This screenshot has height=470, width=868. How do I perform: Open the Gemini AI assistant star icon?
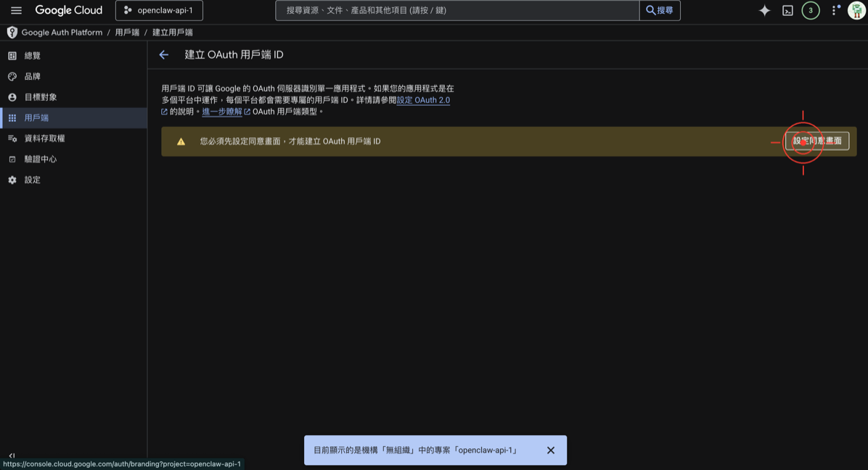(763, 10)
